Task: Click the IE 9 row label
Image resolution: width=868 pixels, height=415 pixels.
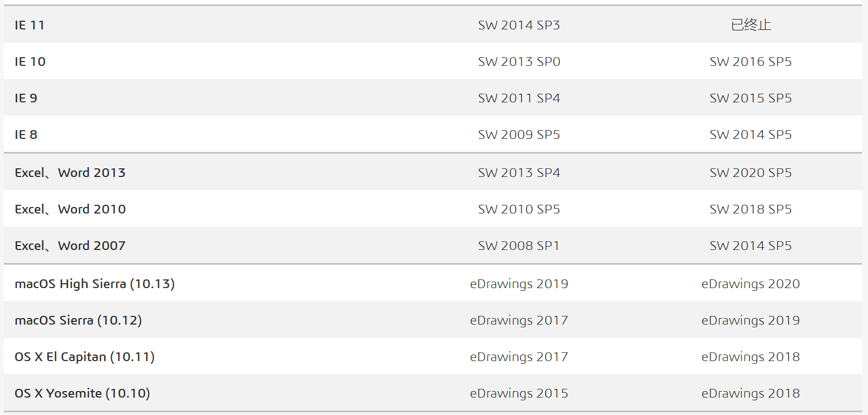Action: 26,98
